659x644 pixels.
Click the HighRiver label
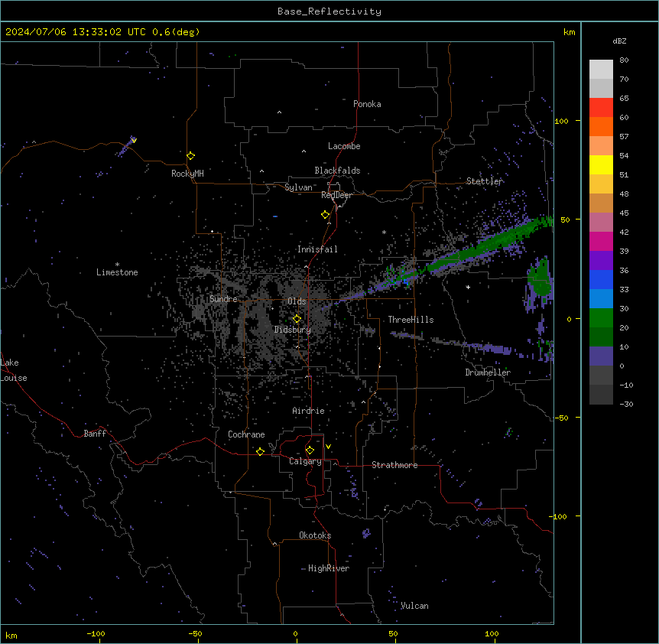(329, 568)
